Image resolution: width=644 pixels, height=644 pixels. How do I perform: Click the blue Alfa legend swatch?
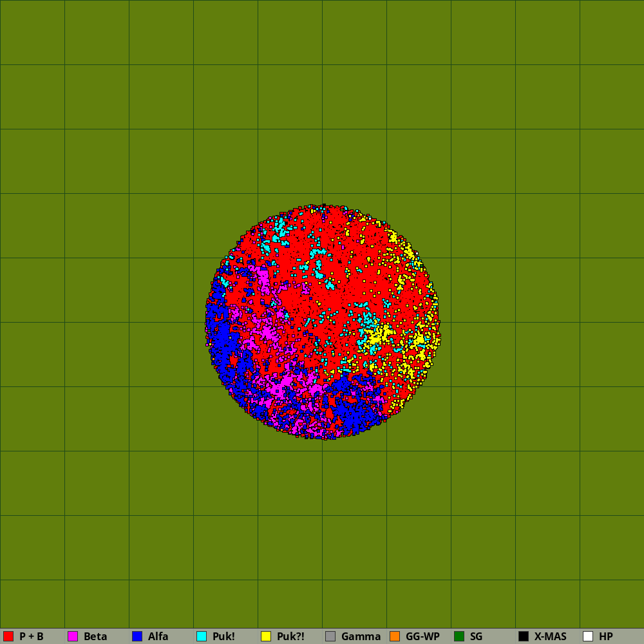(137, 636)
